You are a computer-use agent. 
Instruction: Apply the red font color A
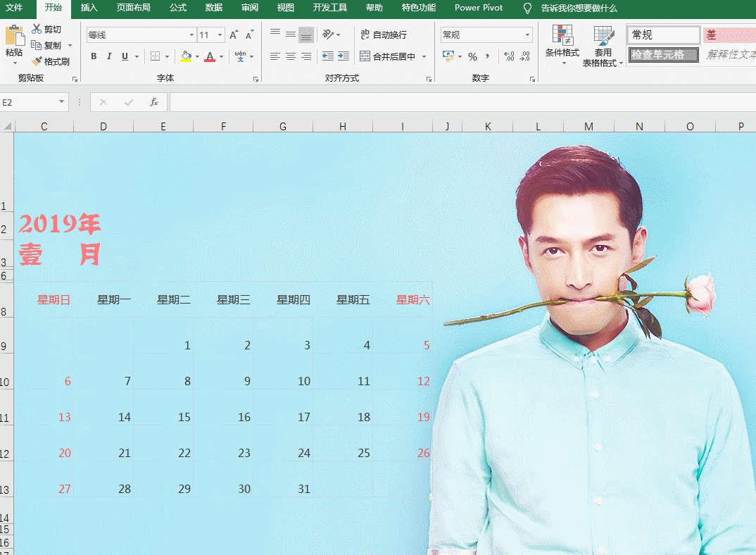(210, 56)
